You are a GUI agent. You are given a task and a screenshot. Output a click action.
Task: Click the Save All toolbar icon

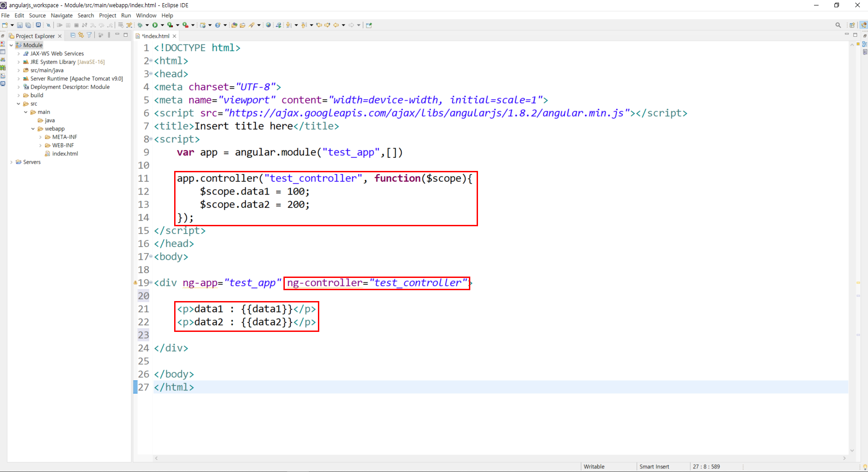28,25
